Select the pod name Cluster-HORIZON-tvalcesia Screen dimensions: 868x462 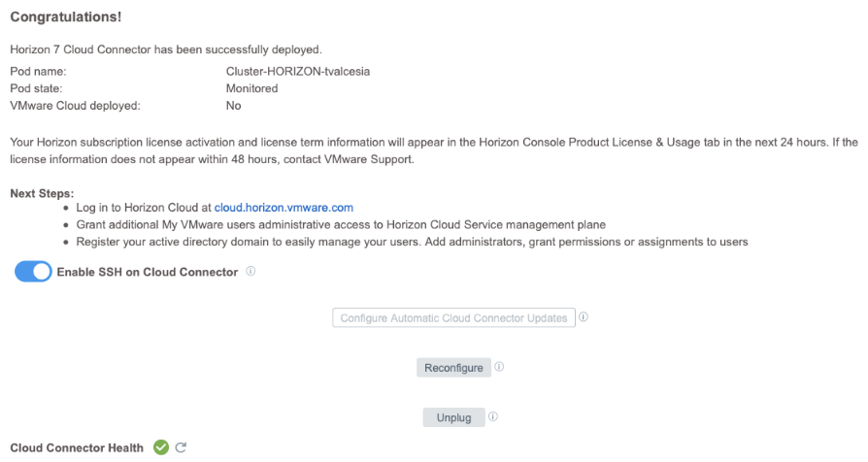pos(298,71)
